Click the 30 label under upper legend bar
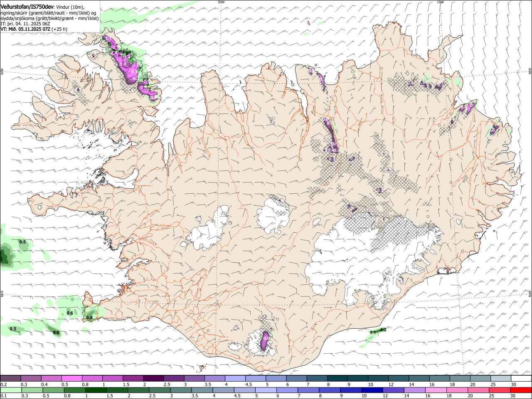This screenshot has width=532, height=399. pyautogui.click(x=514, y=384)
